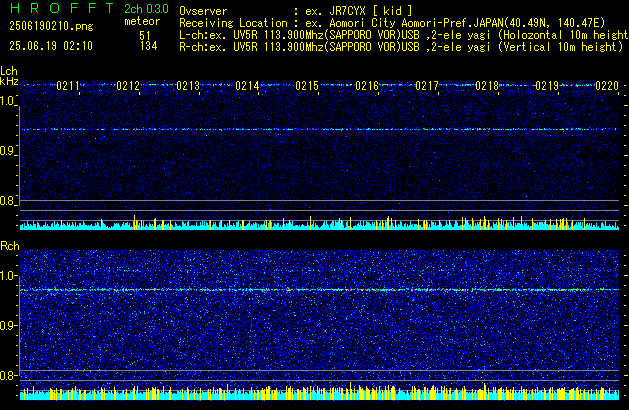
Task: Select the 0217 time marker
Action: (x=427, y=86)
